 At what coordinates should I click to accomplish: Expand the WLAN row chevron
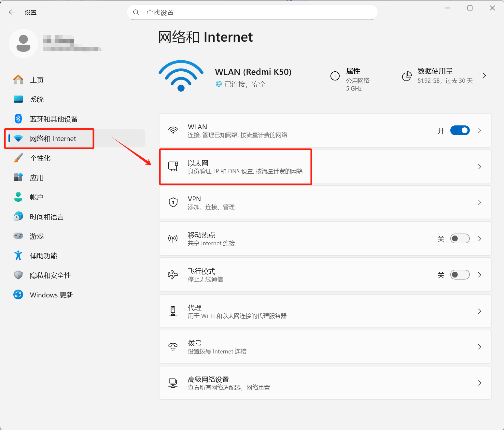pyautogui.click(x=480, y=130)
